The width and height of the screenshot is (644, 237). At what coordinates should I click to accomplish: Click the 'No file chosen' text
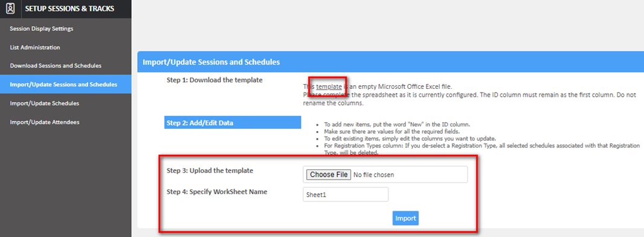click(373, 175)
